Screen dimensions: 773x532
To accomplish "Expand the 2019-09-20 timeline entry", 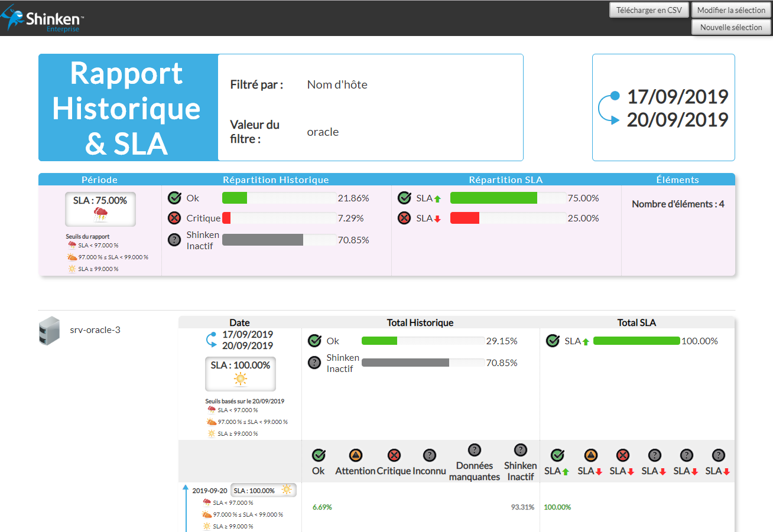I will 209,490.
